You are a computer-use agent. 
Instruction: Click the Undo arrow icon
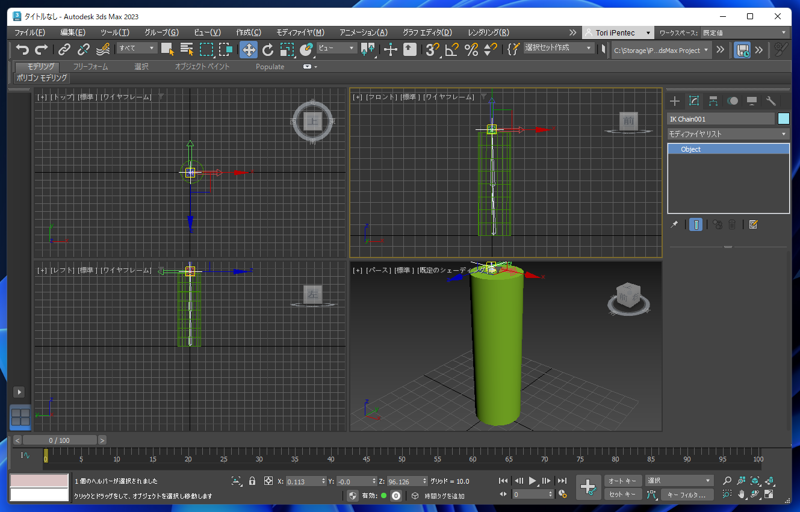22,49
